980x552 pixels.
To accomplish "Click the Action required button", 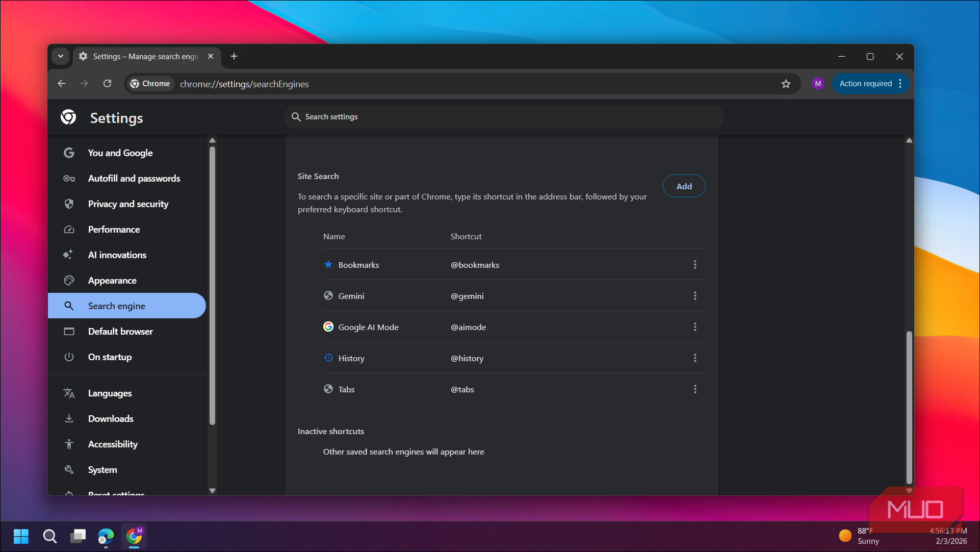I will (x=865, y=84).
